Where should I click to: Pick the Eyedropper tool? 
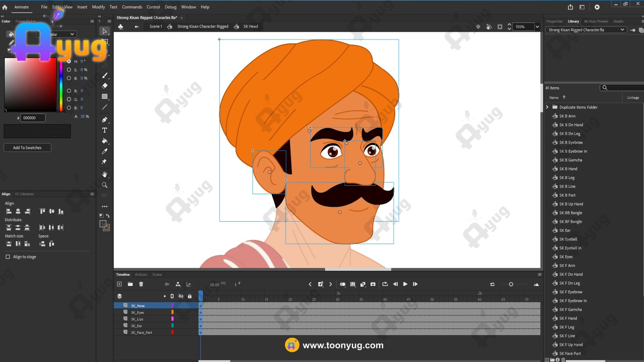(x=105, y=151)
